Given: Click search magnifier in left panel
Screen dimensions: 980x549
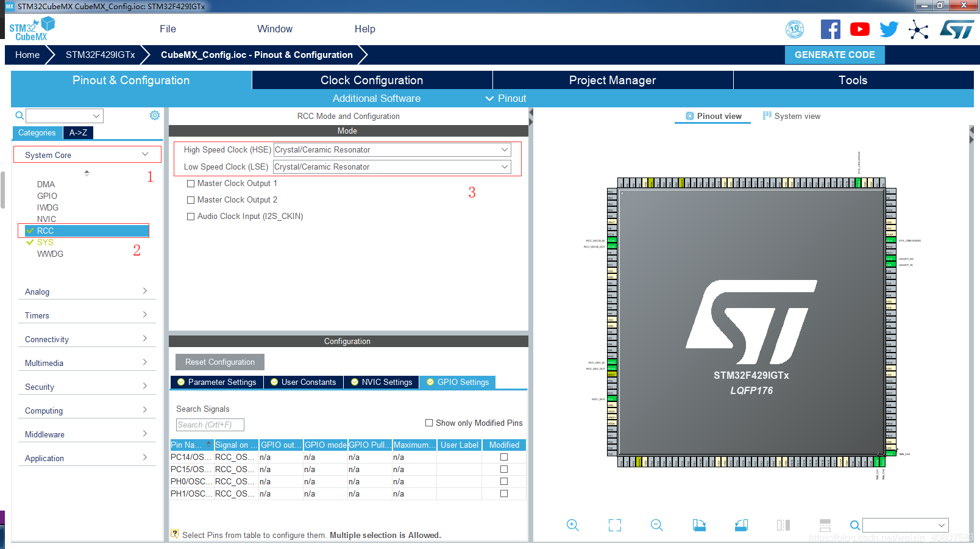Looking at the screenshot, I should pos(20,115).
